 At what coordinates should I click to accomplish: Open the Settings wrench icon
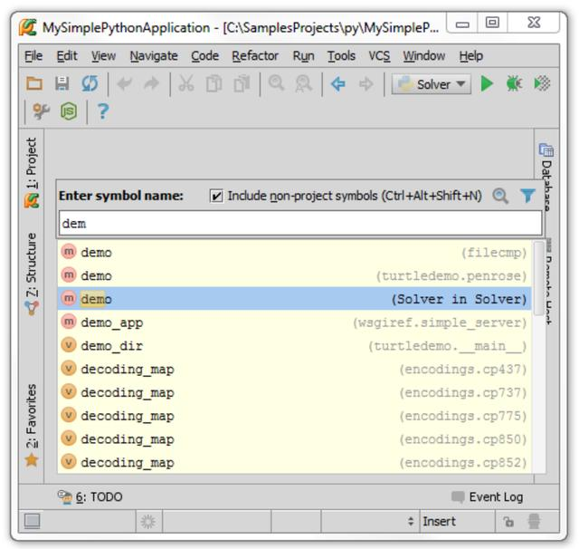41,111
